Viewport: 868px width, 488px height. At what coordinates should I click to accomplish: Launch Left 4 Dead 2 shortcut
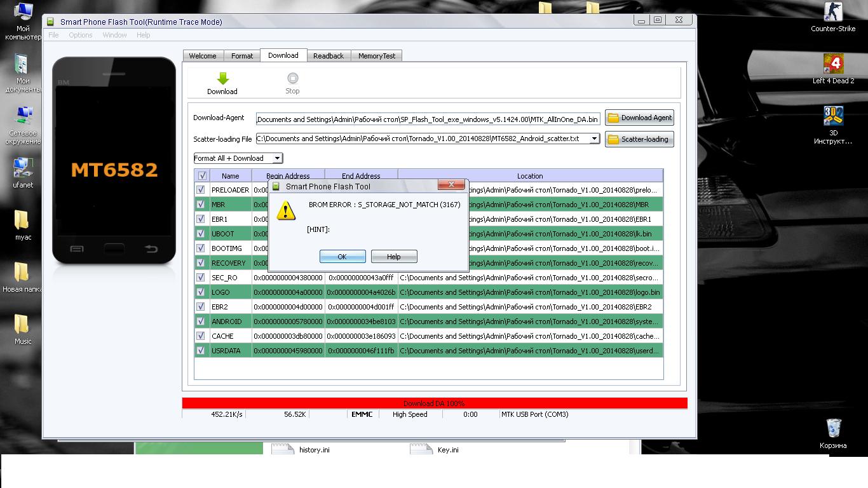point(833,65)
